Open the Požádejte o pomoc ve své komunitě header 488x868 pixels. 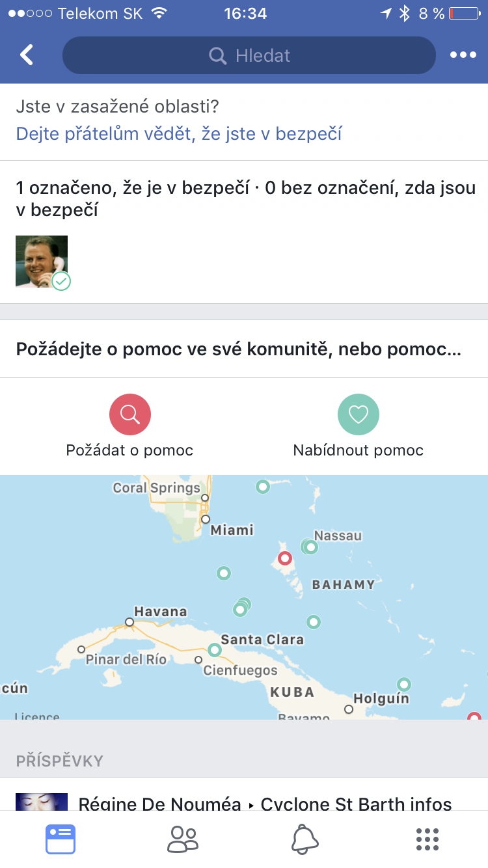pyautogui.click(x=238, y=349)
